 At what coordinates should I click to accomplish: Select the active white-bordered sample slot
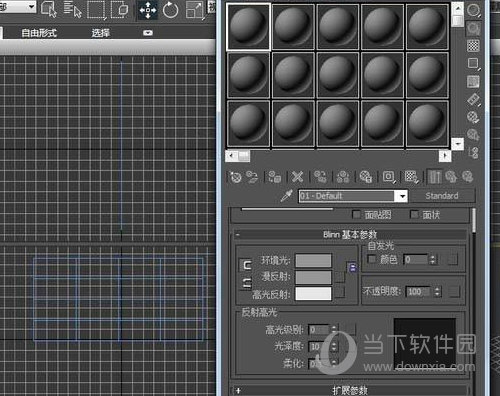tap(248, 27)
